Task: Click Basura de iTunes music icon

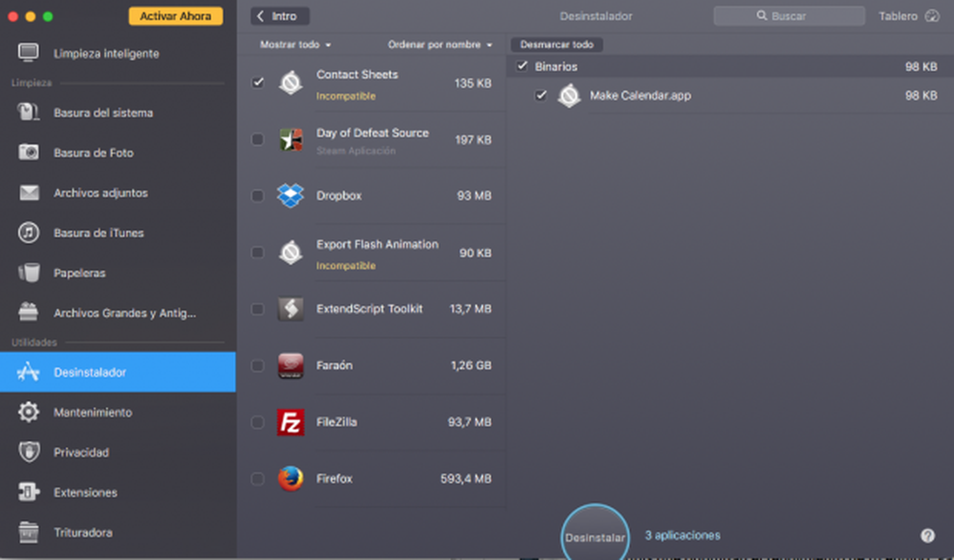Action: click(28, 233)
